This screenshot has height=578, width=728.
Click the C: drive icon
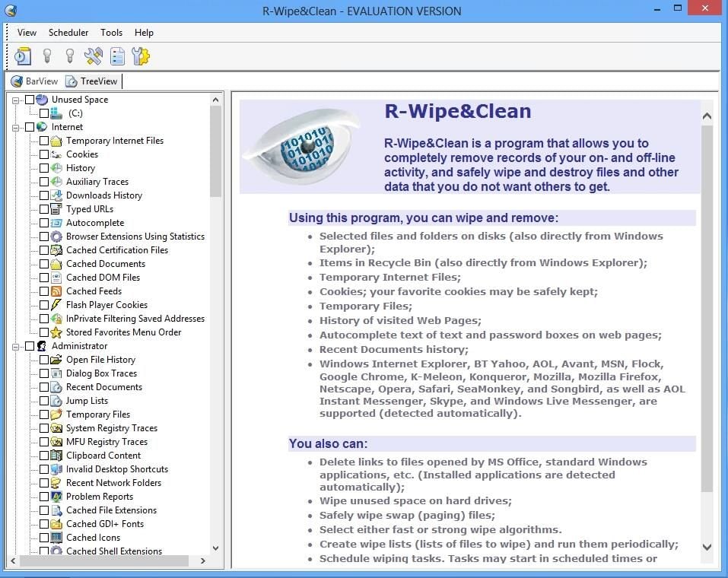[56, 113]
